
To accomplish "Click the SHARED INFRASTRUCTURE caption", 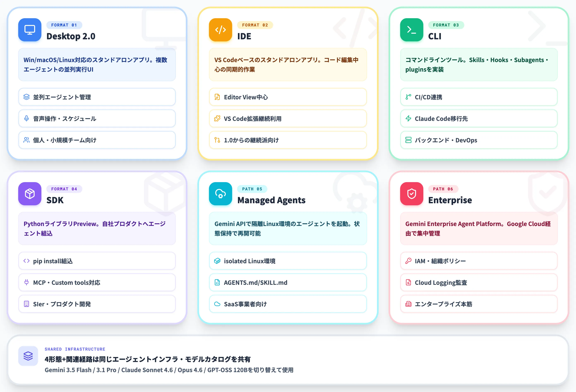I will click(x=75, y=349).
